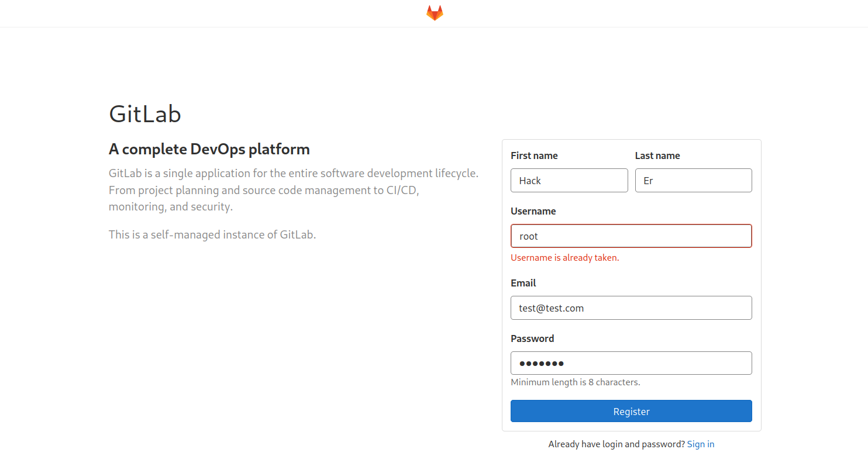The image size is (868, 456).
Task: Click the Email field with test@test.com
Action: [631, 308]
